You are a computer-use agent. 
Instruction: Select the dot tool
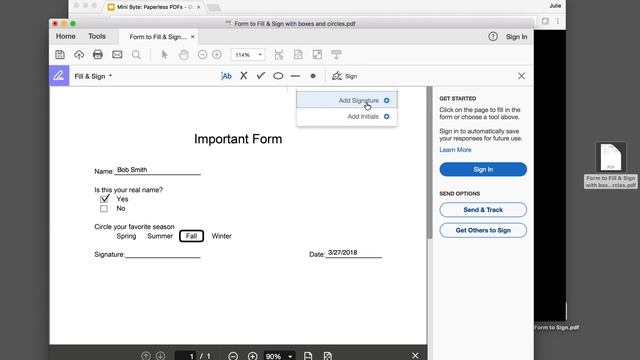pyautogui.click(x=313, y=76)
